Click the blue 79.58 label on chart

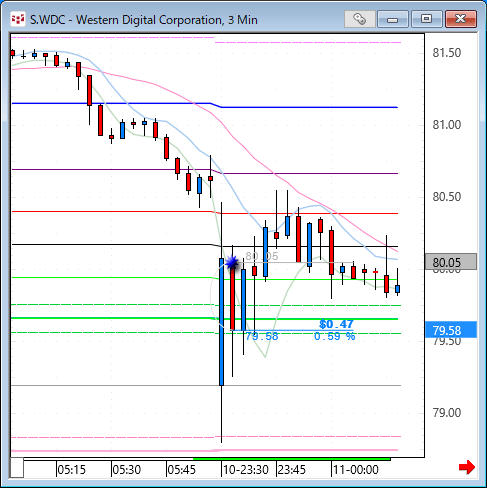262,336
